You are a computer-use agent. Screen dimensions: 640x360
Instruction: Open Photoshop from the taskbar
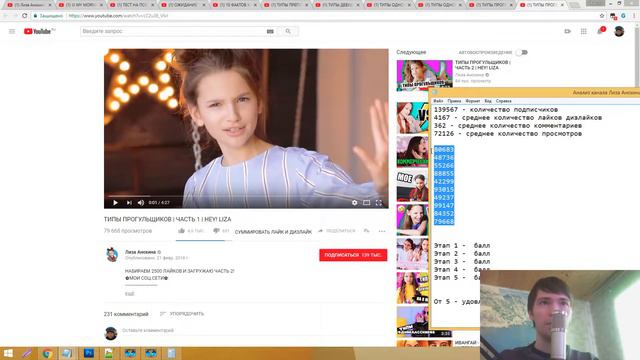point(89,353)
